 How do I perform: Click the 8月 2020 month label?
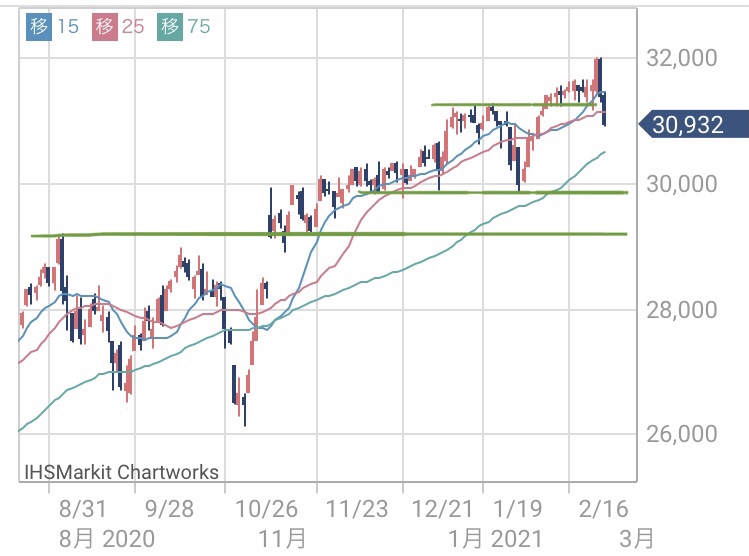pyautogui.click(x=106, y=539)
